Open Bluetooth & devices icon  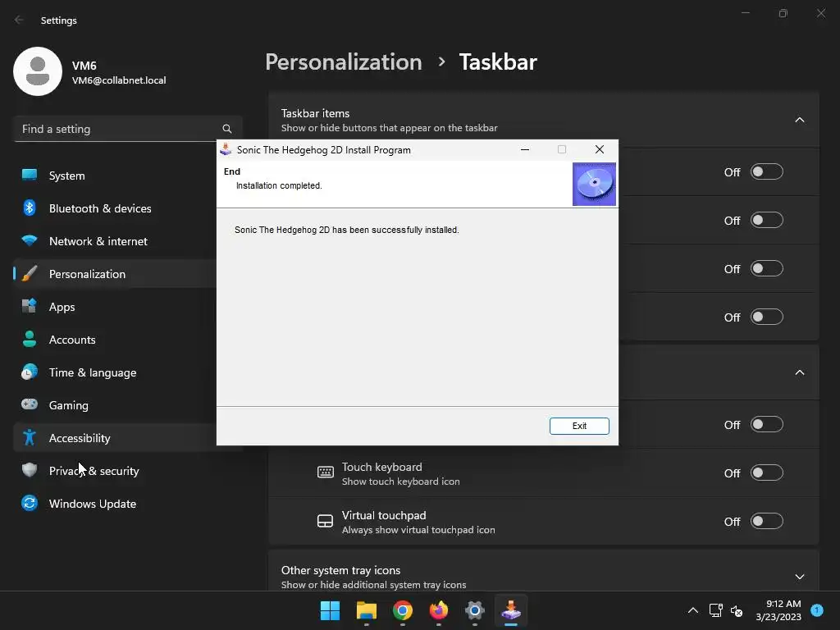tap(30, 208)
